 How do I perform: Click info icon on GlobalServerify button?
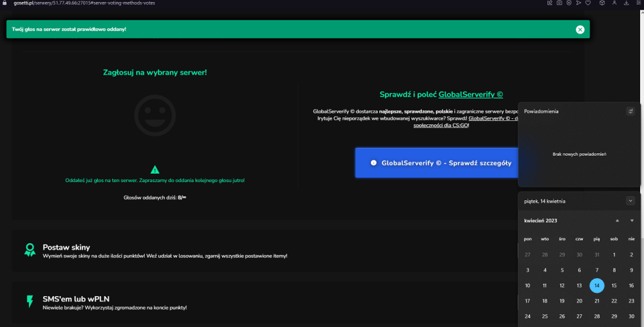point(374,163)
